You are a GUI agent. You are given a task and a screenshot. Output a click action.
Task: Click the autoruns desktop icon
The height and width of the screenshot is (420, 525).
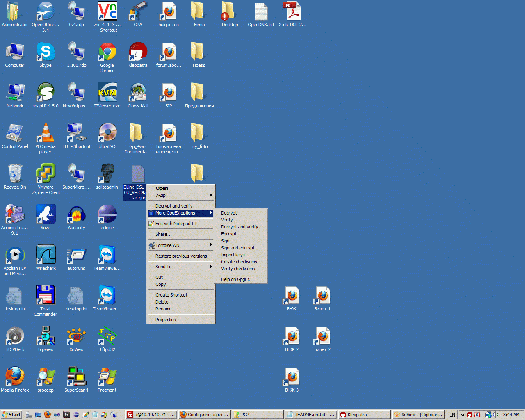[x=76, y=258]
